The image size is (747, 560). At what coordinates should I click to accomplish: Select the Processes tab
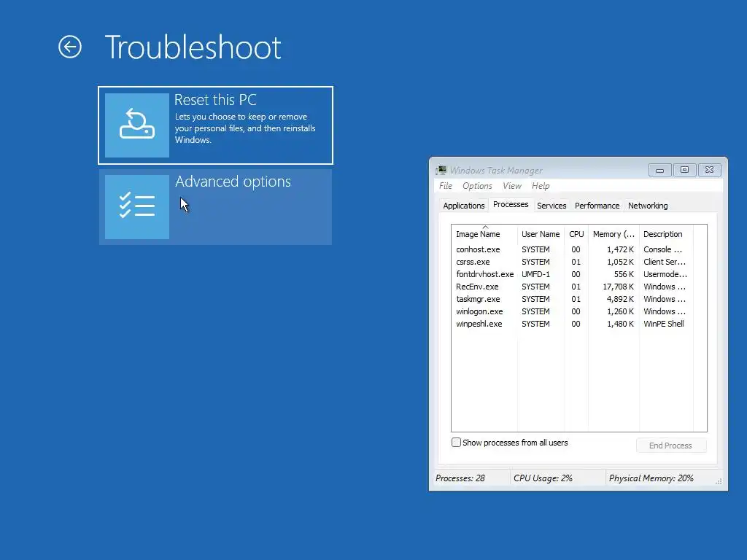click(511, 204)
